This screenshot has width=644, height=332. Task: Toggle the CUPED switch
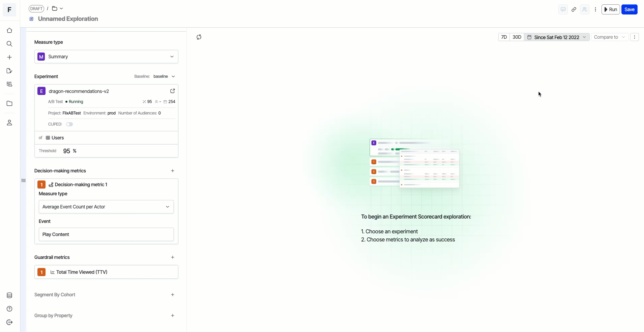point(69,124)
